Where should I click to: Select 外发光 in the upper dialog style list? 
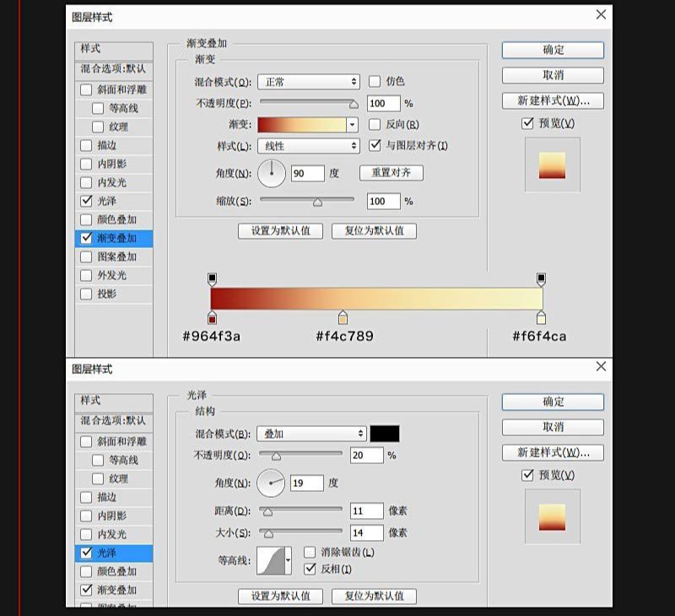114,275
